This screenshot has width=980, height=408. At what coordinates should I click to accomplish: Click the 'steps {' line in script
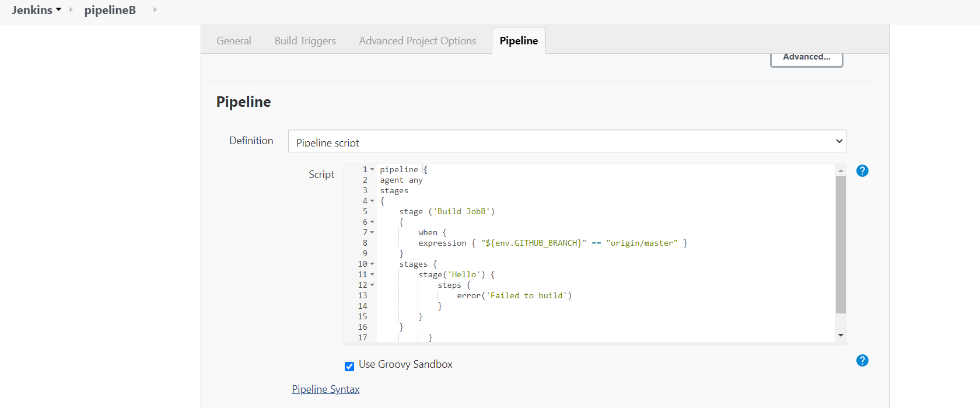[x=454, y=285]
